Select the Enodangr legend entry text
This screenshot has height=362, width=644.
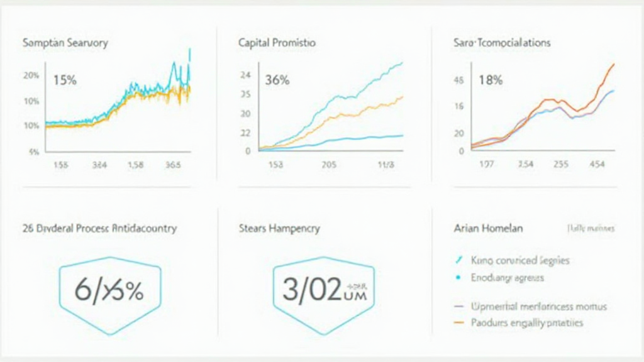pos(508,277)
